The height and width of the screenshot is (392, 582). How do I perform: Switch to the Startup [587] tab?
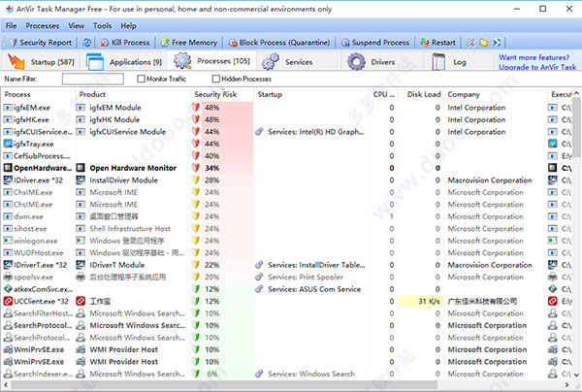pos(41,62)
